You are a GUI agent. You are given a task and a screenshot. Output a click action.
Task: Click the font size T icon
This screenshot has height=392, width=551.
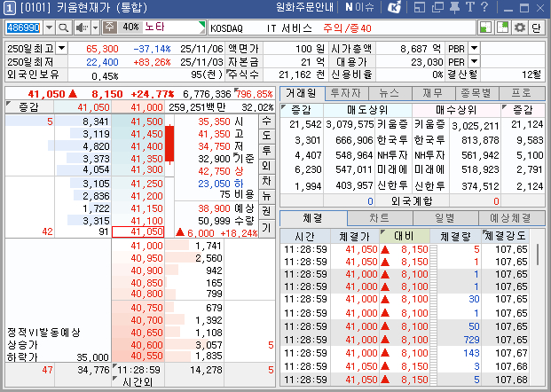coord(469,7)
